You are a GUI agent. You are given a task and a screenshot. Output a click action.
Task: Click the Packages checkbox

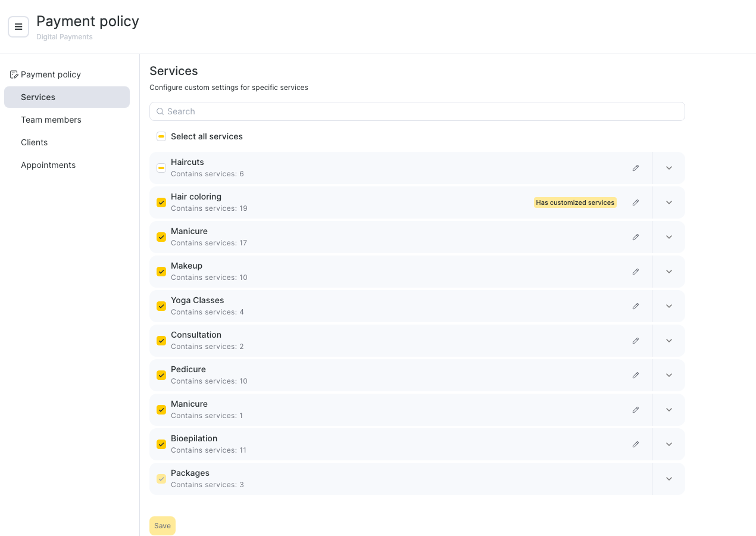(161, 479)
